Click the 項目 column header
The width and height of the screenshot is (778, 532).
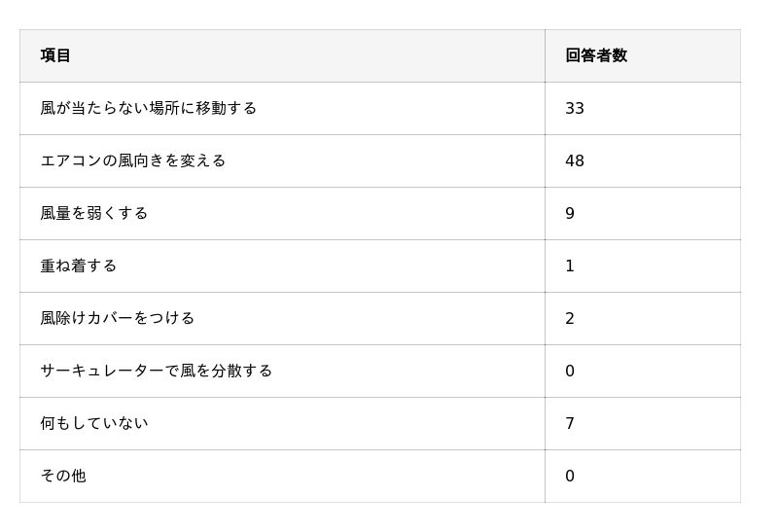tap(55, 55)
